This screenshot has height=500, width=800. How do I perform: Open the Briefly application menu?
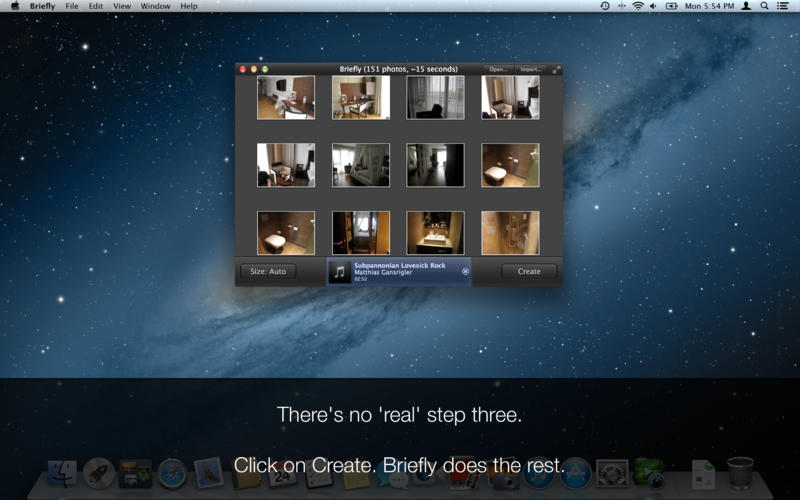click(43, 6)
